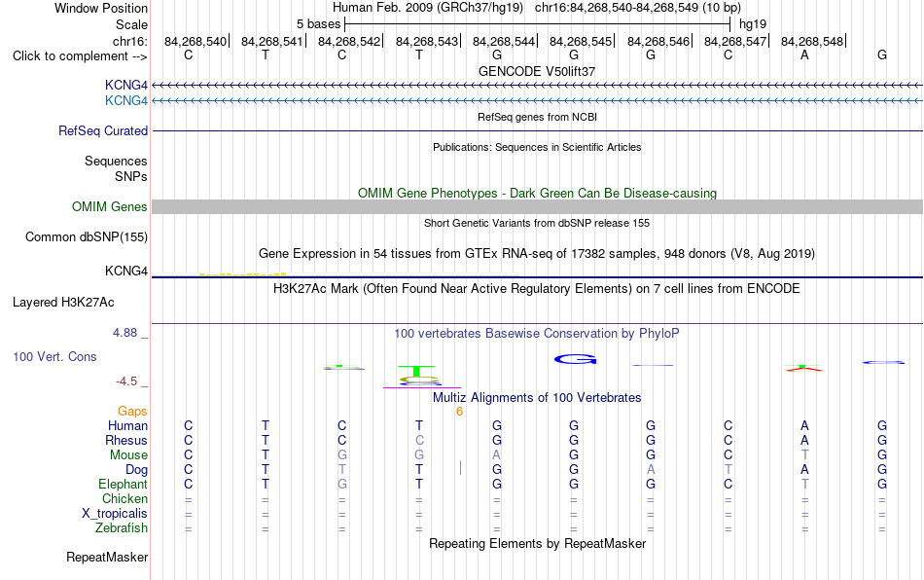Viewport: 924px width, 580px height.
Task: Click the hg19 label beside scale bar
Action: 753,24
